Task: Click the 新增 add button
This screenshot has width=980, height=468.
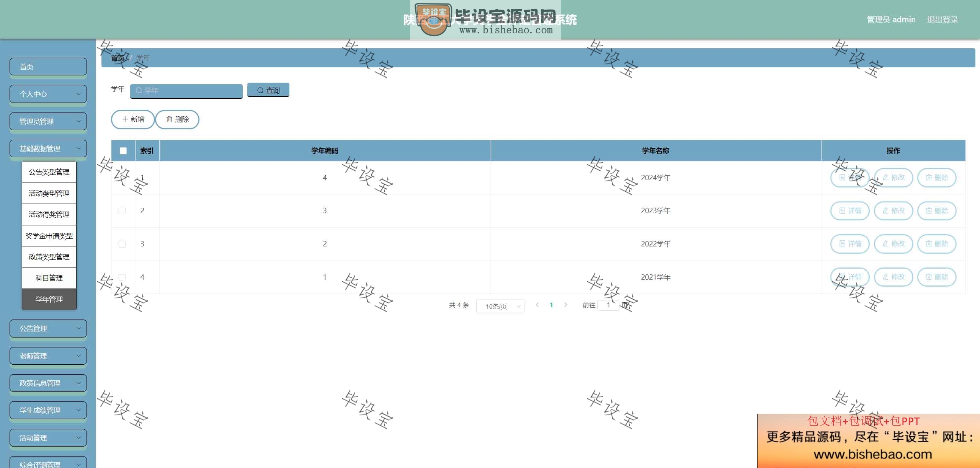Action: (133, 119)
